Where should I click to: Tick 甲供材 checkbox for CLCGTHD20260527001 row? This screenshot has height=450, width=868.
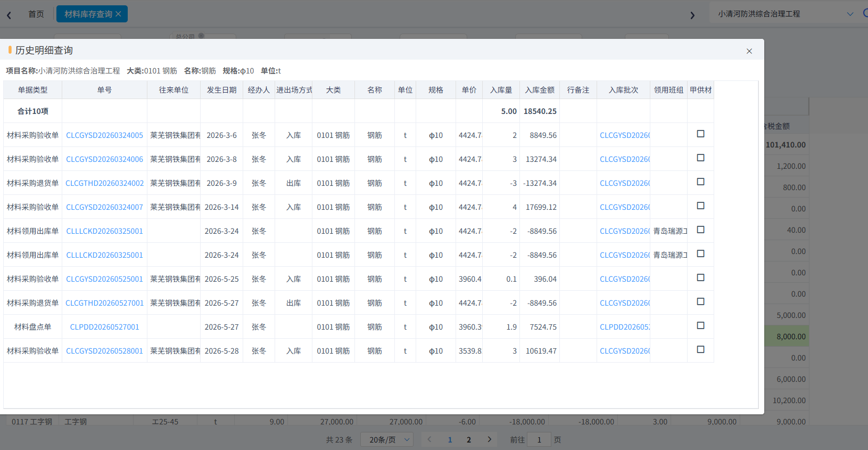[700, 301]
